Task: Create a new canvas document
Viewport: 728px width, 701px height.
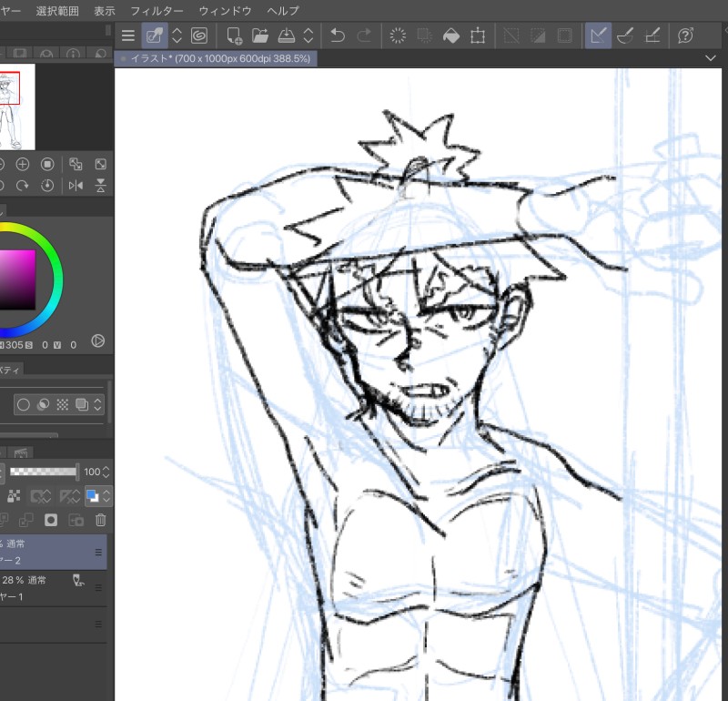Action: pyautogui.click(x=234, y=36)
